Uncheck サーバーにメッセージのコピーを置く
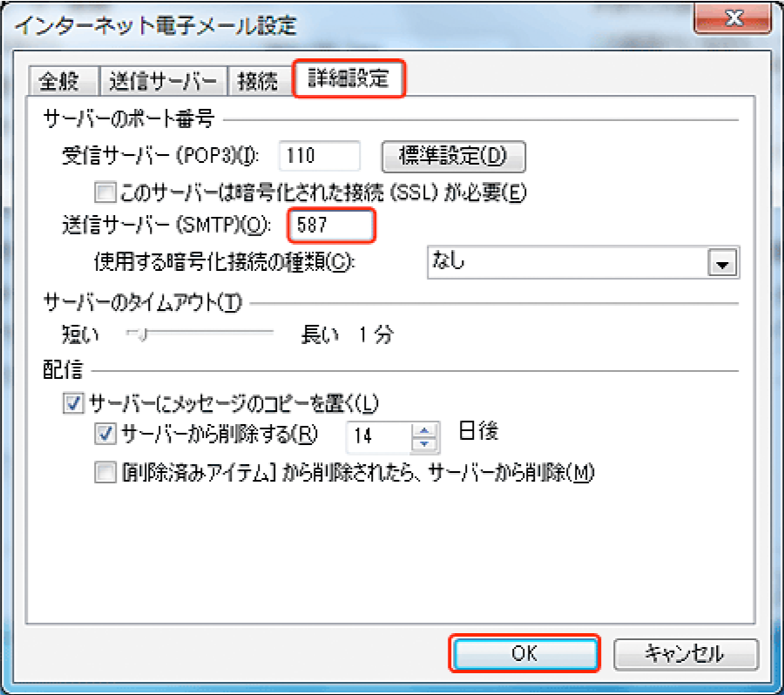This screenshot has height=695, width=784. [73, 403]
